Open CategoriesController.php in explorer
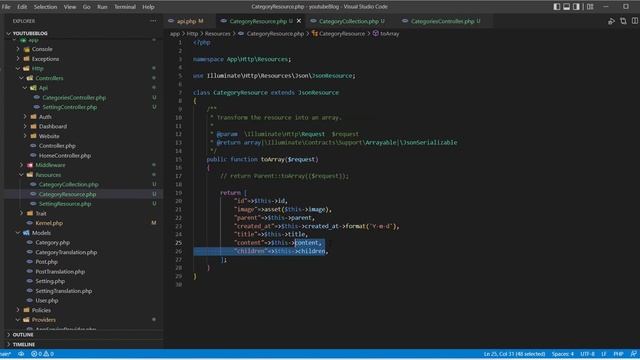This screenshot has height=360, width=640. tap(74, 98)
